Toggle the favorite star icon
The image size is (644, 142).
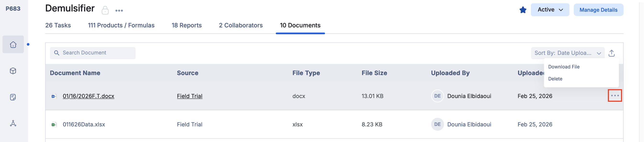pyautogui.click(x=523, y=10)
